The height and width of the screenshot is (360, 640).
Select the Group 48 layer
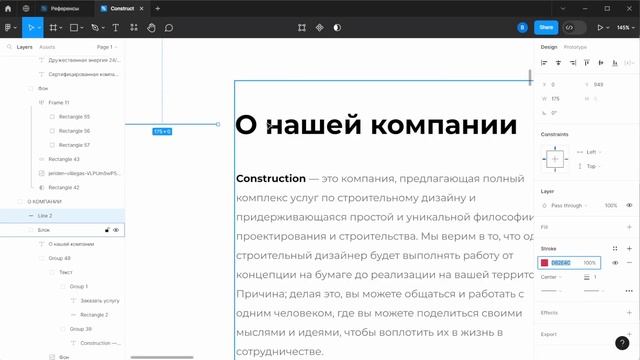click(60, 258)
